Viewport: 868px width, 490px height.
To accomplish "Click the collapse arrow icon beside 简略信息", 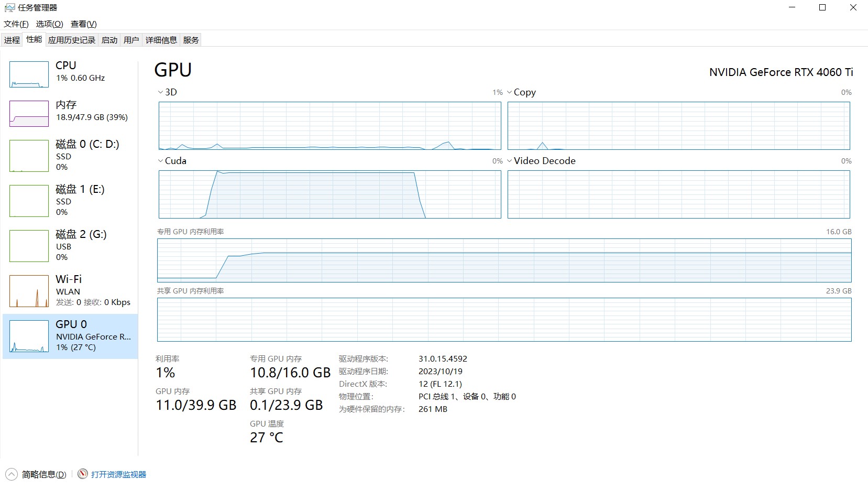I will point(12,474).
